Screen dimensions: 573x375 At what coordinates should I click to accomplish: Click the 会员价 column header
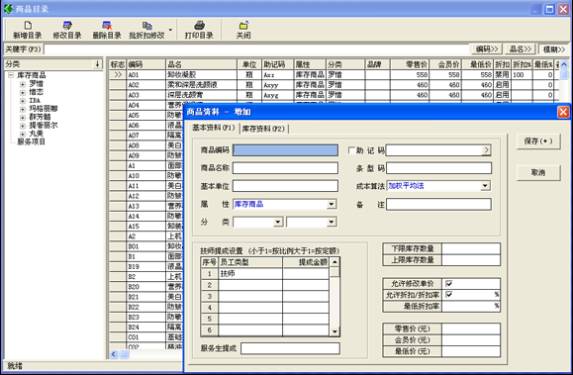pos(445,64)
